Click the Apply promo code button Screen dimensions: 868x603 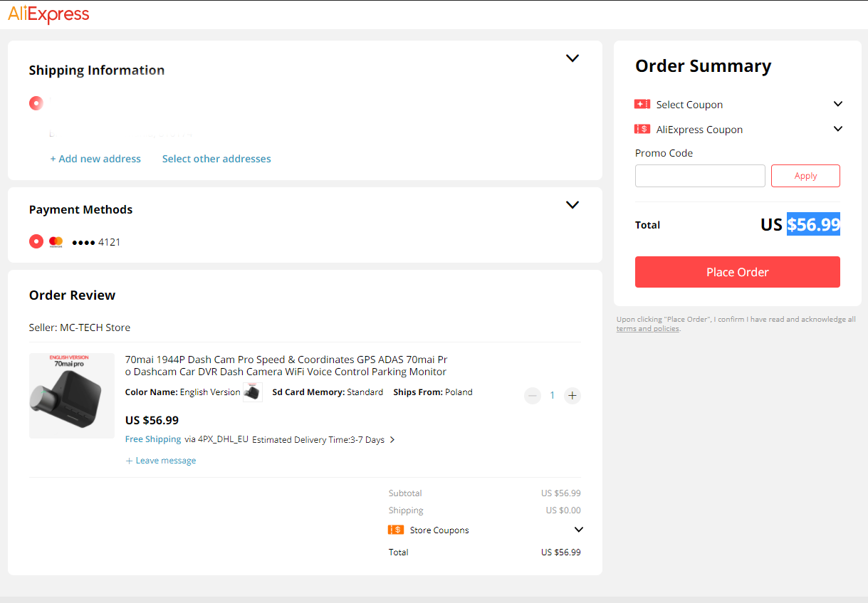coord(805,176)
